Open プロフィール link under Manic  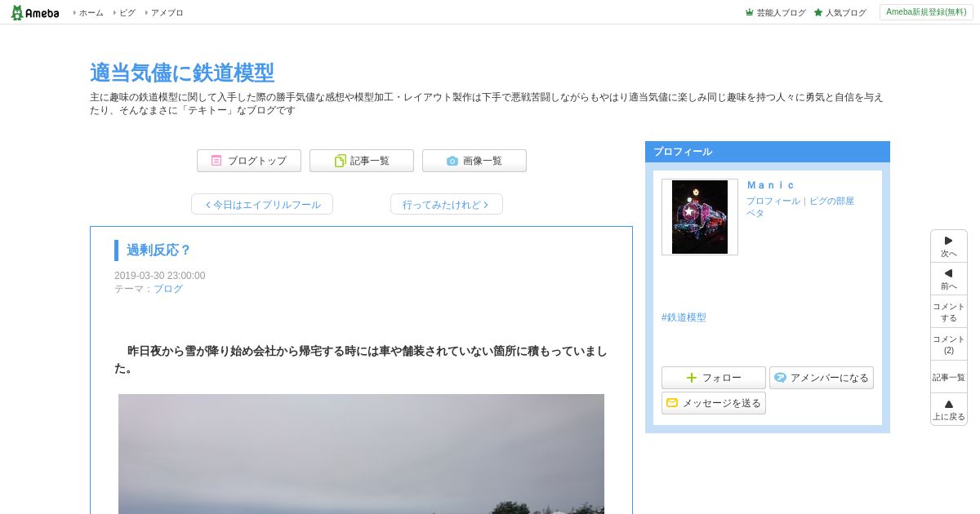pyautogui.click(x=773, y=201)
